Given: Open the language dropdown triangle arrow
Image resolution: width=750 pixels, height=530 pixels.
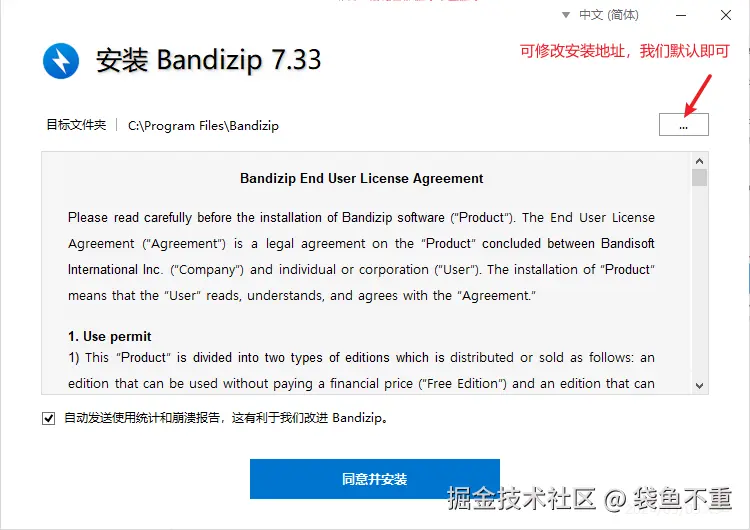Looking at the screenshot, I should (x=566, y=15).
